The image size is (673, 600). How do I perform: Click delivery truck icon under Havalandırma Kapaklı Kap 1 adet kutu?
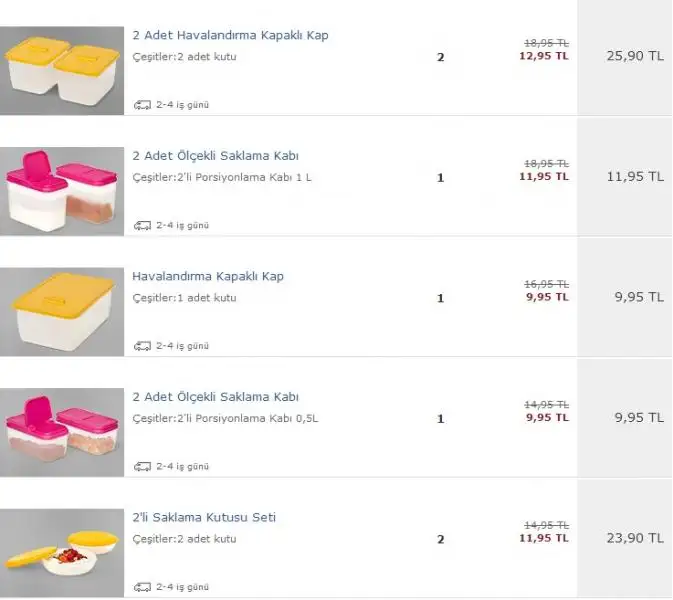142,346
